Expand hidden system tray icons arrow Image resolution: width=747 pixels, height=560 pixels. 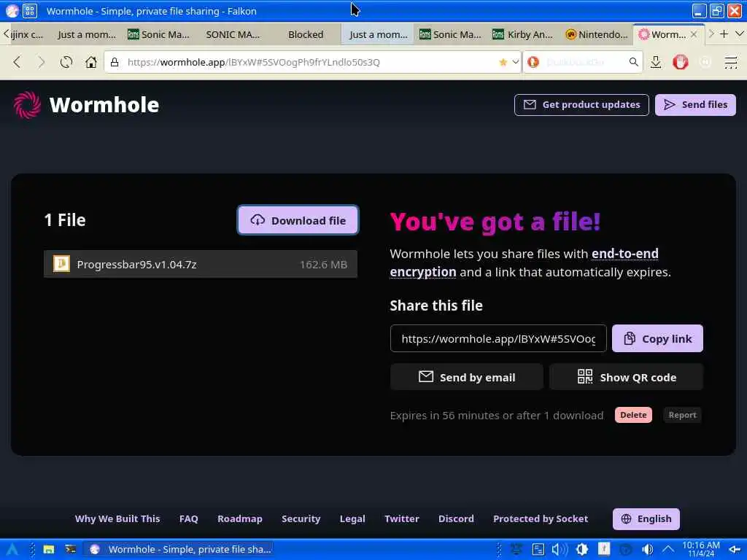point(668,549)
